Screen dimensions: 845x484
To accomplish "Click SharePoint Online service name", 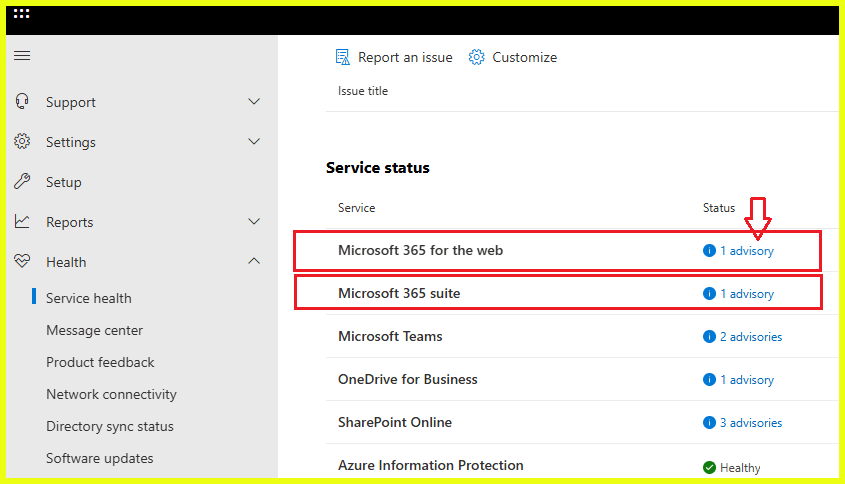I will tap(395, 422).
